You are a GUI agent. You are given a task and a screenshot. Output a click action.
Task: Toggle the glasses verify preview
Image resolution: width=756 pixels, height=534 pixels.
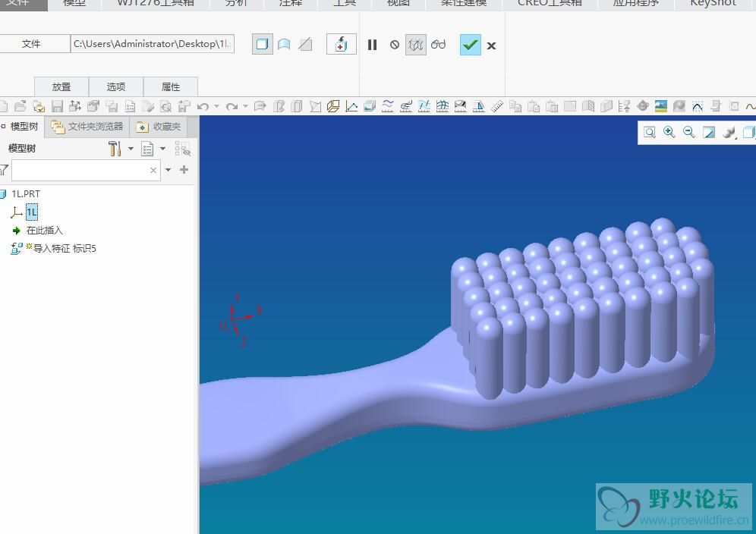[438, 44]
